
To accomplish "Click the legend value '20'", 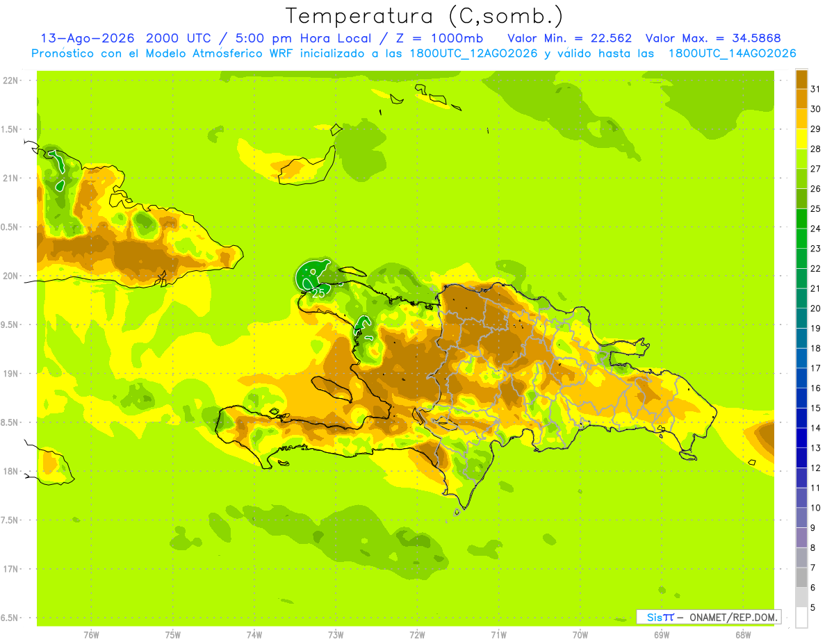I will (x=816, y=308).
